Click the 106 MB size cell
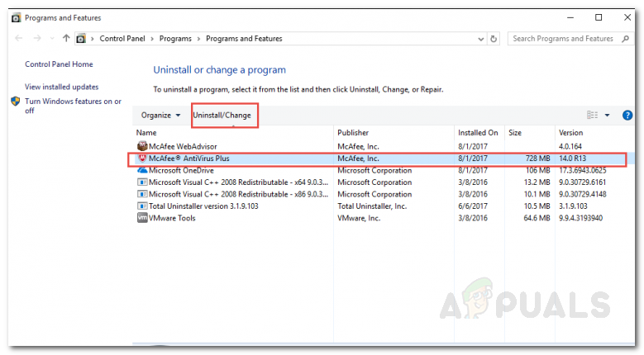 pos(537,170)
